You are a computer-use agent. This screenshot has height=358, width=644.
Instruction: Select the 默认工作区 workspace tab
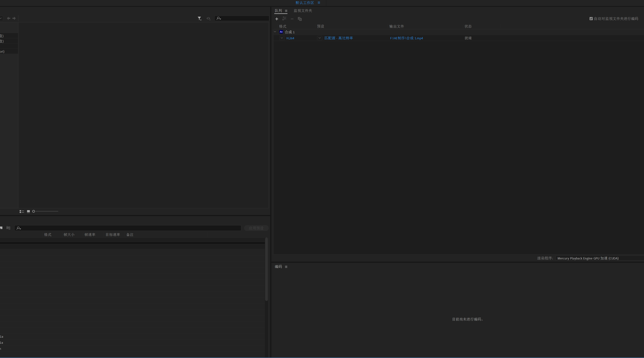pyautogui.click(x=304, y=3)
